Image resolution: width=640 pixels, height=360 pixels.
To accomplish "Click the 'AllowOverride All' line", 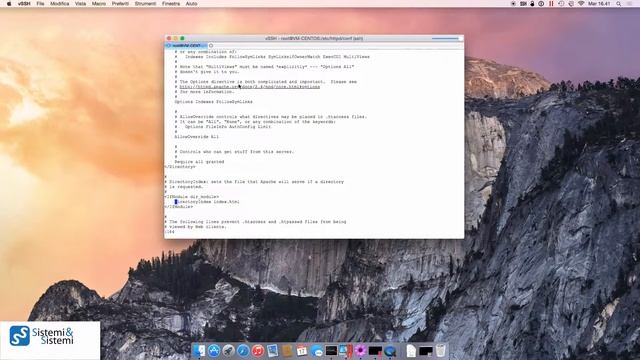I will (197, 137).
